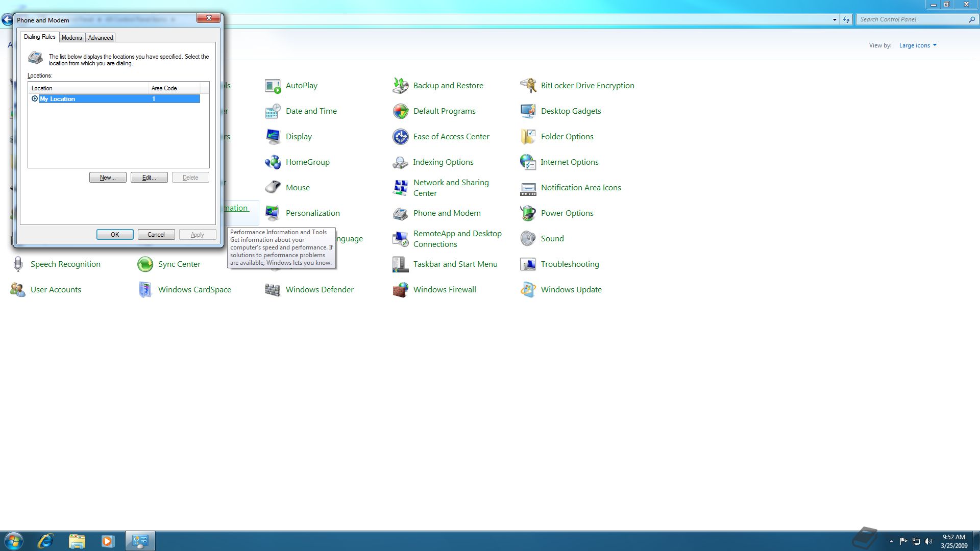Image resolution: width=980 pixels, height=551 pixels.
Task: Launch Internet Explorer from taskbar
Action: [45, 541]
